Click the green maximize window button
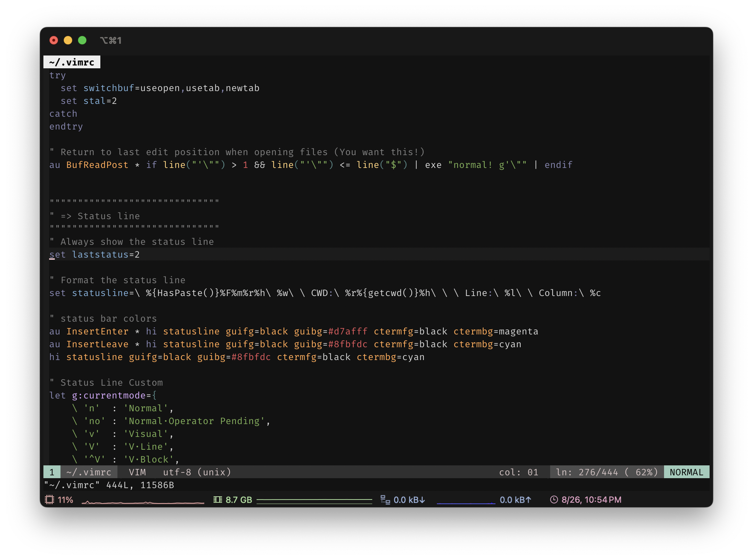The image size is (753, 560). pos(82,40)
